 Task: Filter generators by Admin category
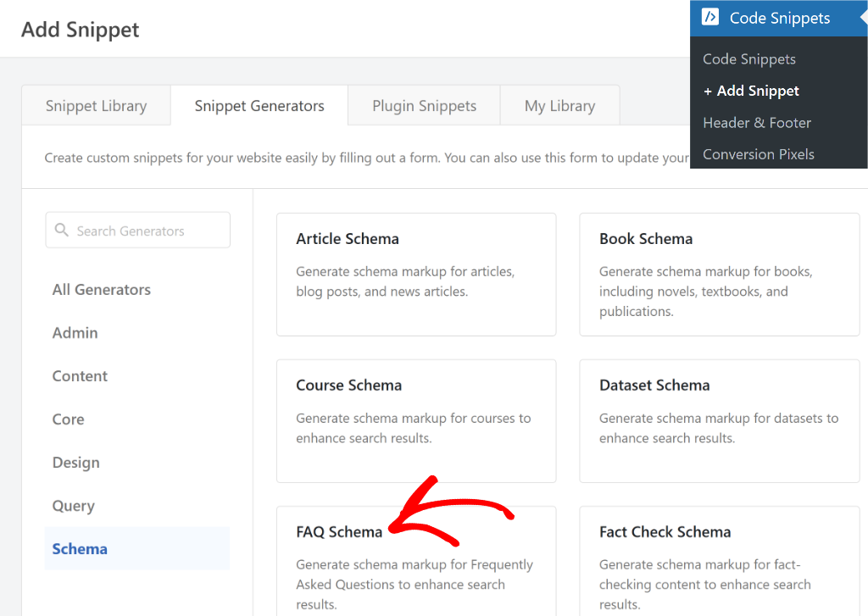(x=75, y=333)
